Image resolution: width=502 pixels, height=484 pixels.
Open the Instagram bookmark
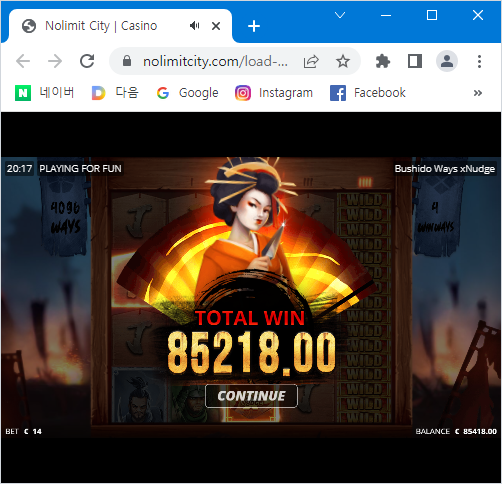(274, 93)
